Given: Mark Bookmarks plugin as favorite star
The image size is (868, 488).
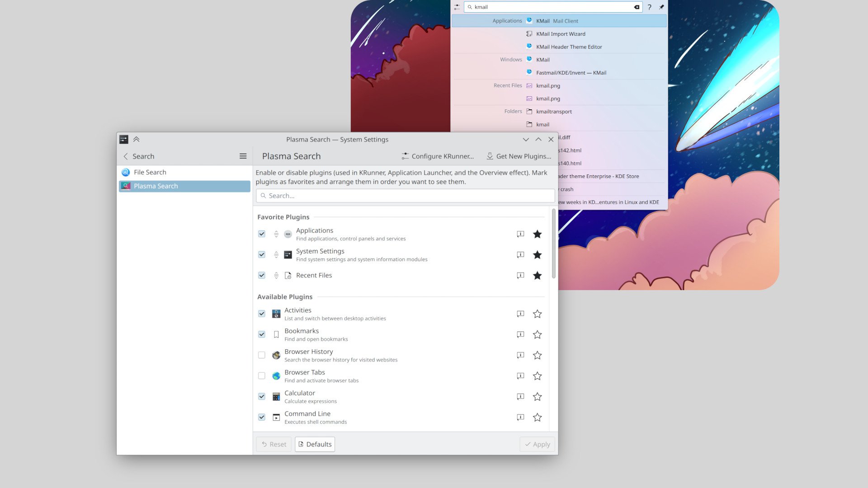Looking at the screenshot, I should coord(537,335).
